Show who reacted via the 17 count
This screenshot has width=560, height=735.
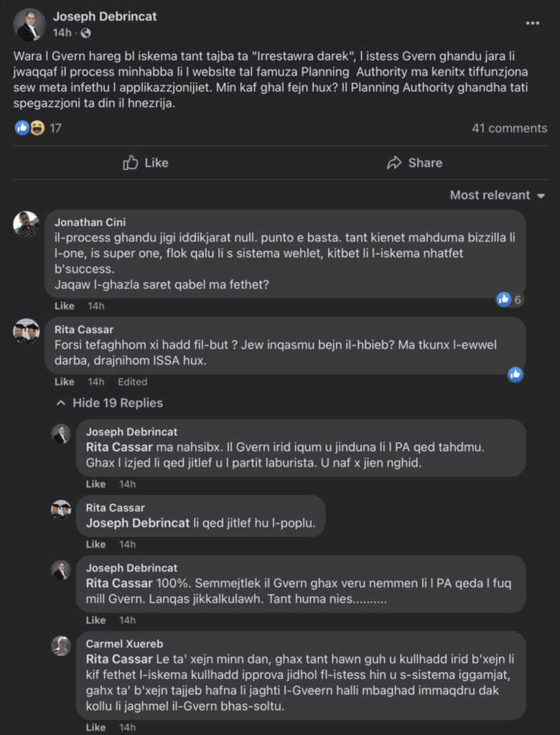pyautogui.click(x=55, y=128)
